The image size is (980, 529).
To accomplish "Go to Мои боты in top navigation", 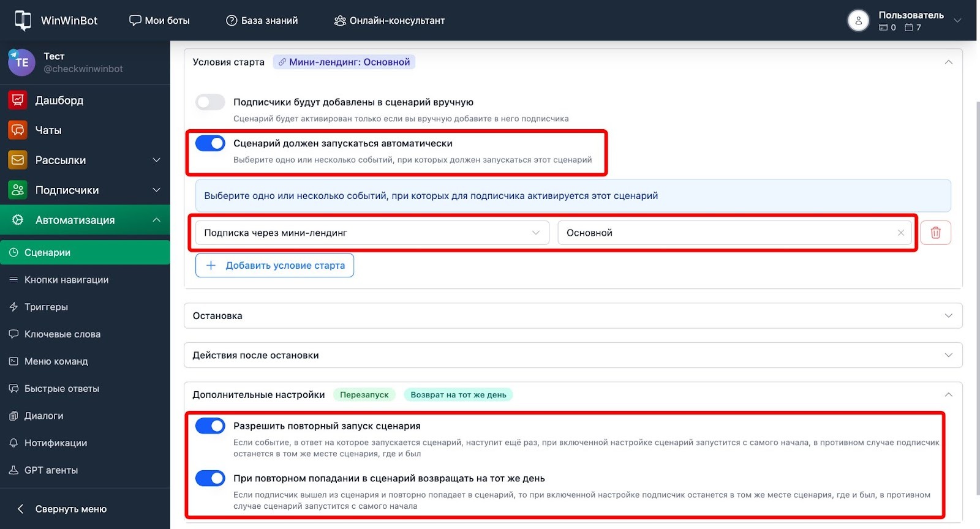I will [x=160, y=21].
